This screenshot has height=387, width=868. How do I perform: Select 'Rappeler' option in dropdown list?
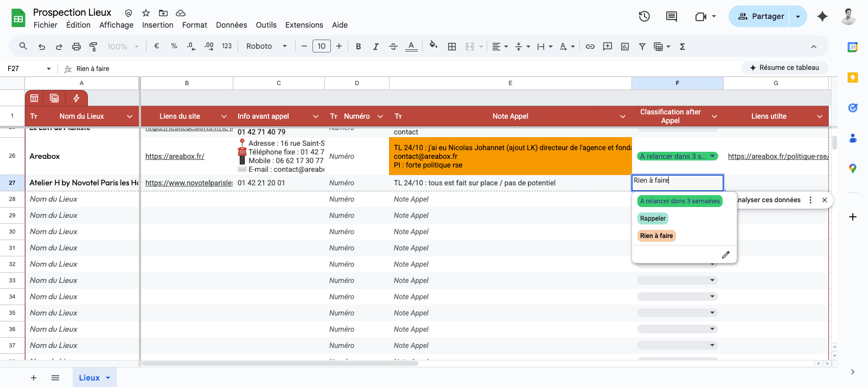653,218
